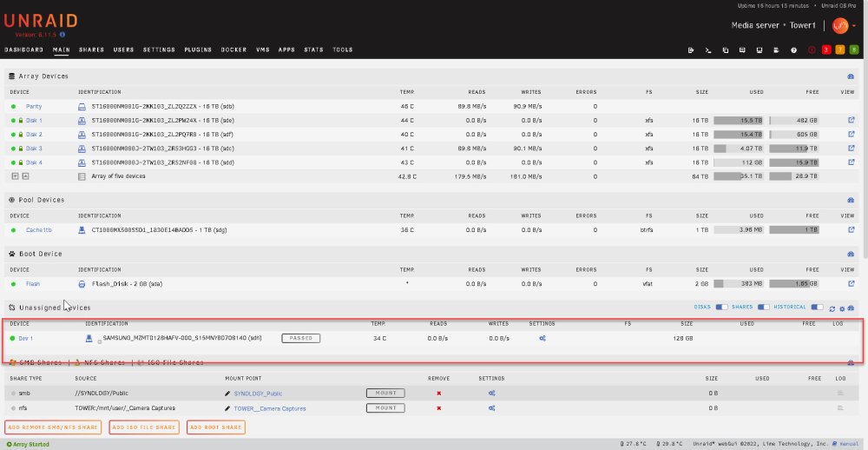868x450 pixels.
Task: Toggle the Historical switch
Action: (x=817, y=307)
